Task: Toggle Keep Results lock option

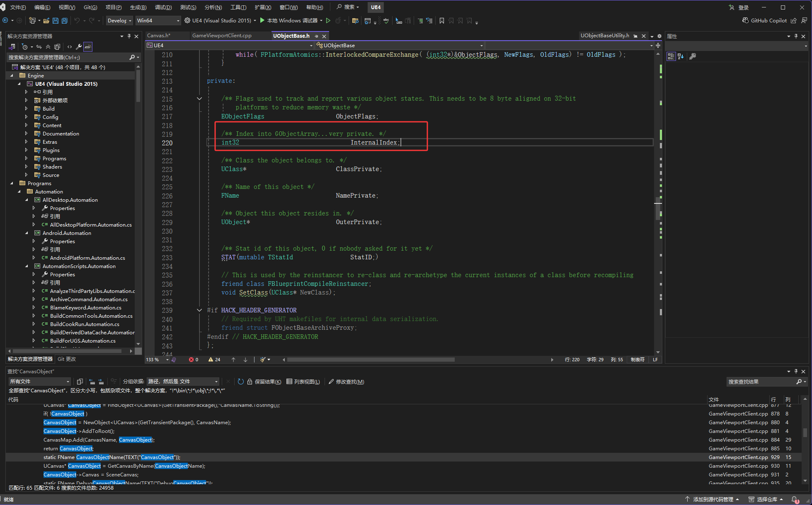Action: (x=264, y=382)
